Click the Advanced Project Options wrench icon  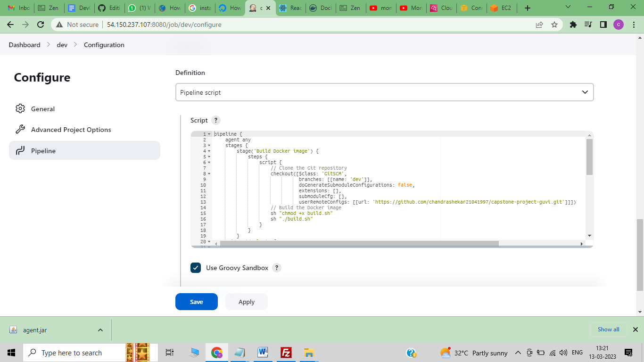pos(21,130)
